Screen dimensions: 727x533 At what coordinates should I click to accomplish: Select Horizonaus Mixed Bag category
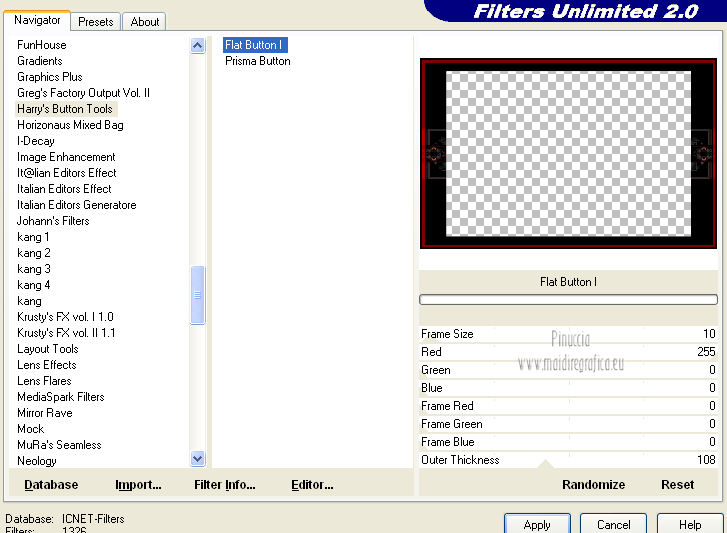[70, 125]
